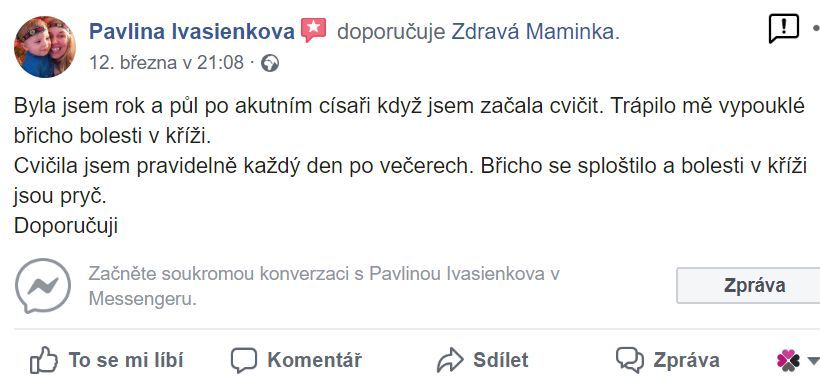Click the pink clover page avatar icon
The image size is (820, 377).
click(788, 360)
